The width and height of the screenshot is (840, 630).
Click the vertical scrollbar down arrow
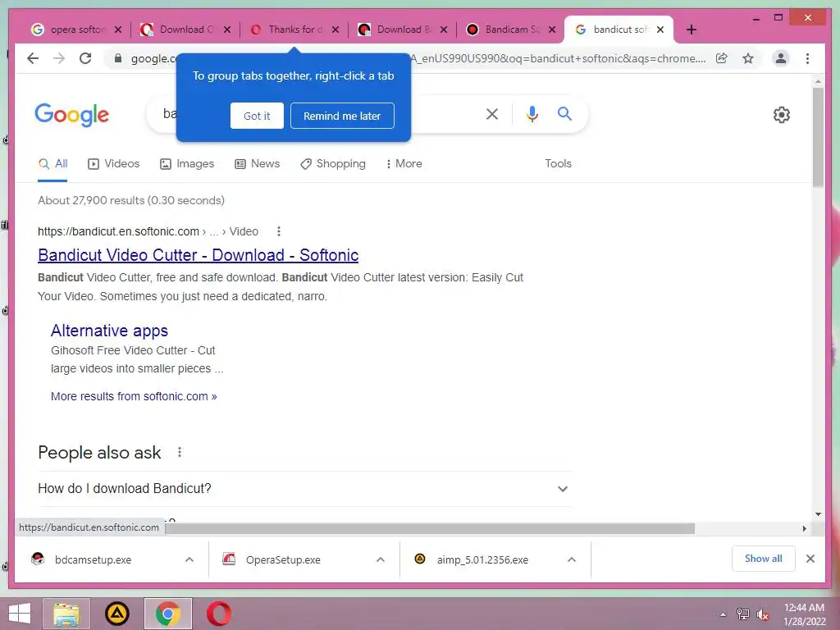pyautogui.click(x=818, y=514)
